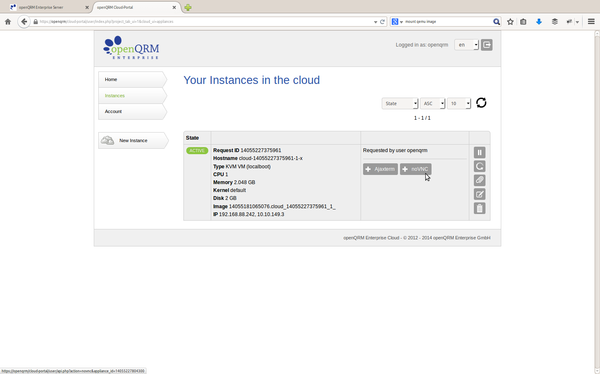Click the CPU 1 text
The image size is (600, 374).
click(x=220, y=175)
